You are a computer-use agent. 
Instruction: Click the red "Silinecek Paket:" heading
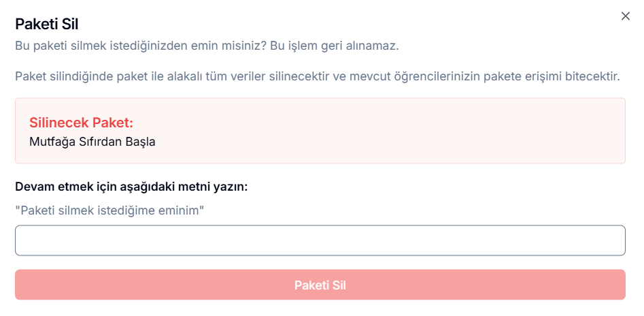pos(81,123)
